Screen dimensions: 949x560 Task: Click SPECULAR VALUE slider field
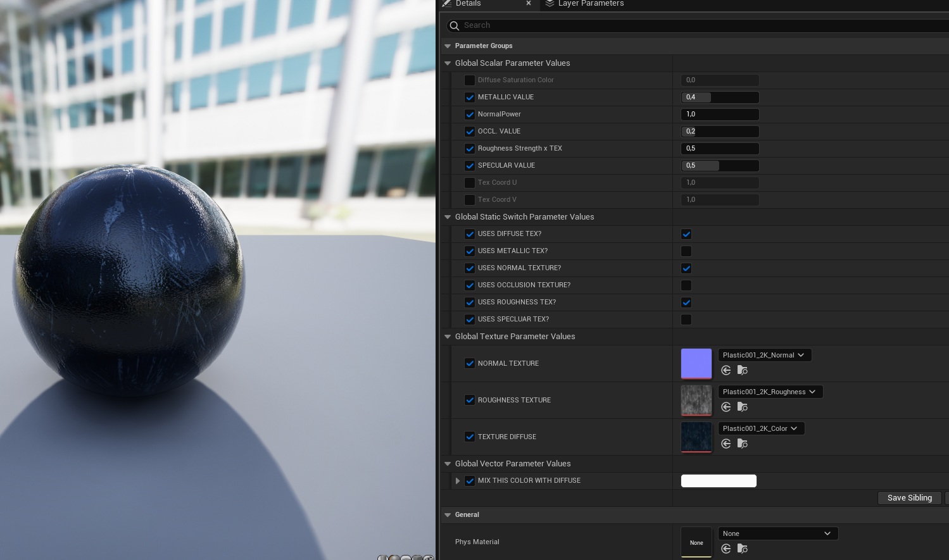tap(720, 166)
